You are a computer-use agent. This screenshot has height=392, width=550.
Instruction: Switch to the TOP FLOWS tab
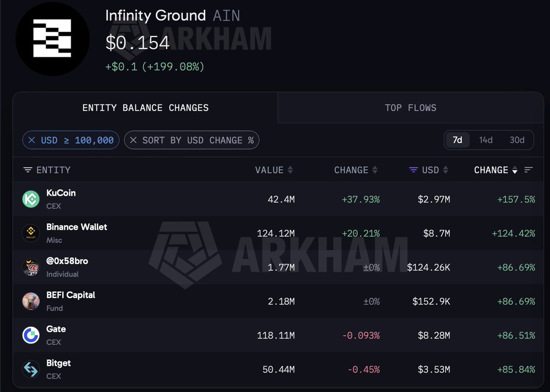pos(411,108)
